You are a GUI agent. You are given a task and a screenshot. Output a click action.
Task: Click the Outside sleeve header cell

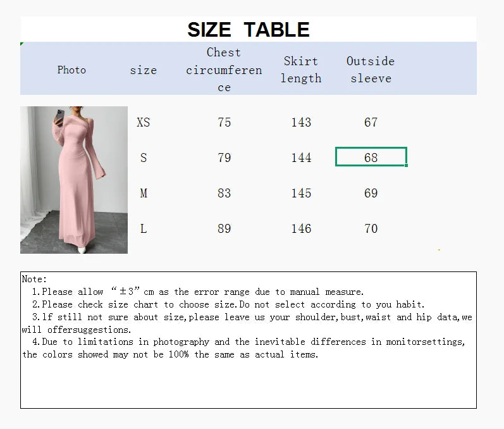[371, 70]
